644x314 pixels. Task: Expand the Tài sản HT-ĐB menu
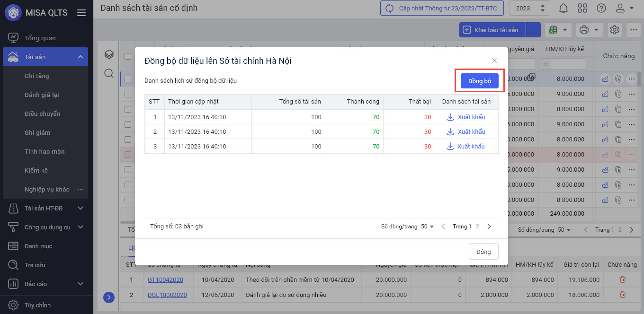pyautogui.click(x=80, y=208)
